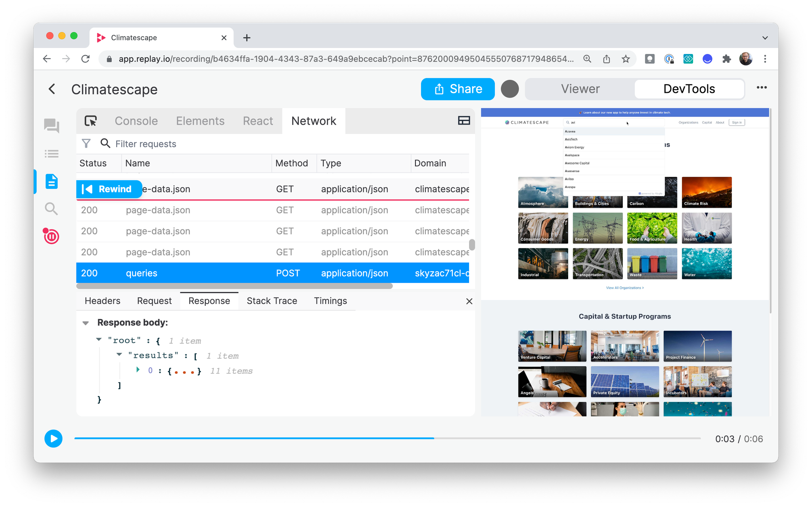Click the share page icon in address bar

click(x=606, y=59)
